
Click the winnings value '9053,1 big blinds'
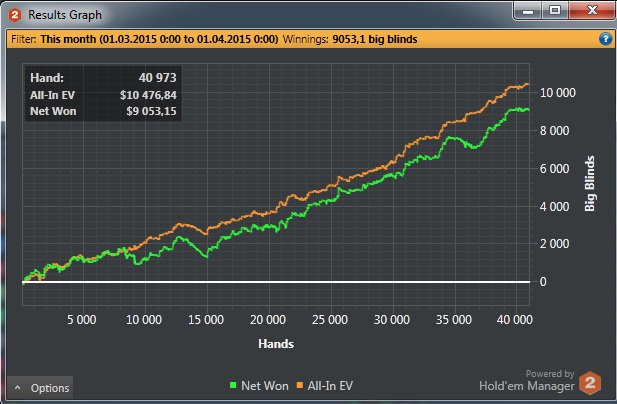click(375, 39)
